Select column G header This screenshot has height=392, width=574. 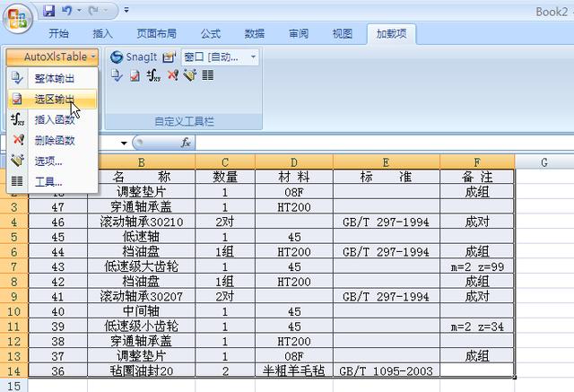coord(544,162)
